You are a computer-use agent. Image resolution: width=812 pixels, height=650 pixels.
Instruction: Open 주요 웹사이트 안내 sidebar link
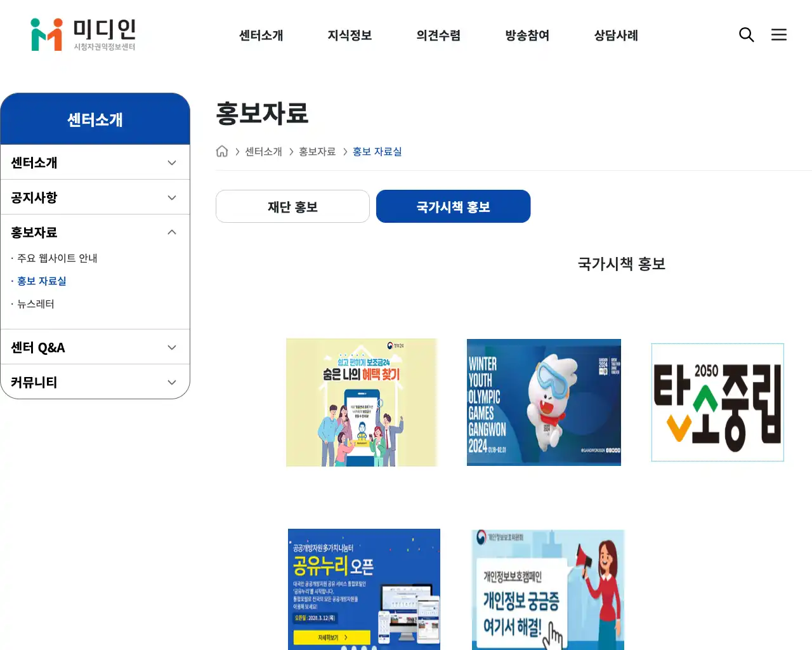pos(57,258)
